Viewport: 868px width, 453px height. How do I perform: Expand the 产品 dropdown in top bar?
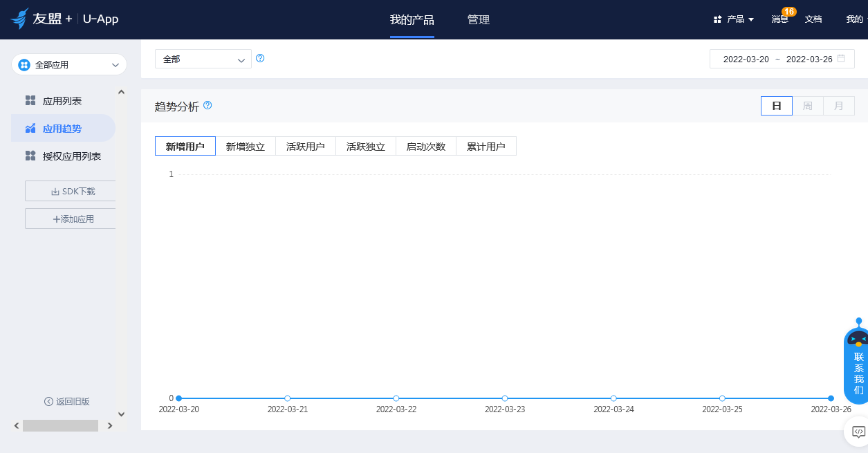pyautogui.click(x=735, y=19)
